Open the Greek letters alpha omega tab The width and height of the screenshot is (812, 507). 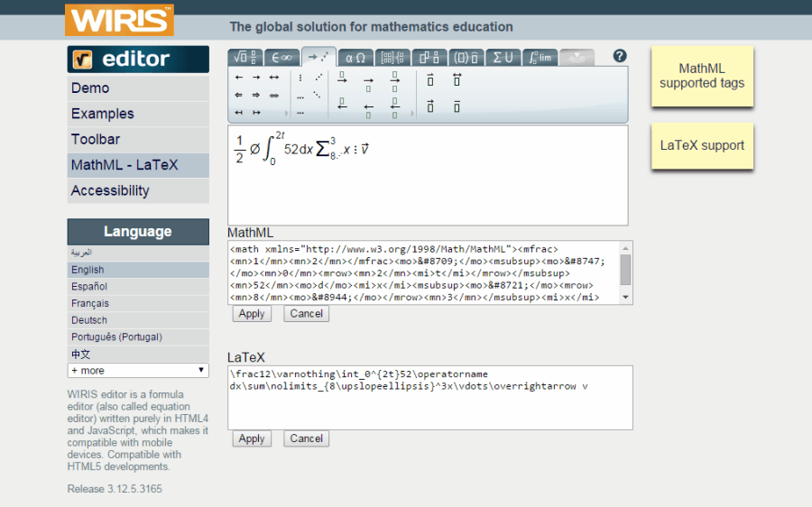click(355, 57)
